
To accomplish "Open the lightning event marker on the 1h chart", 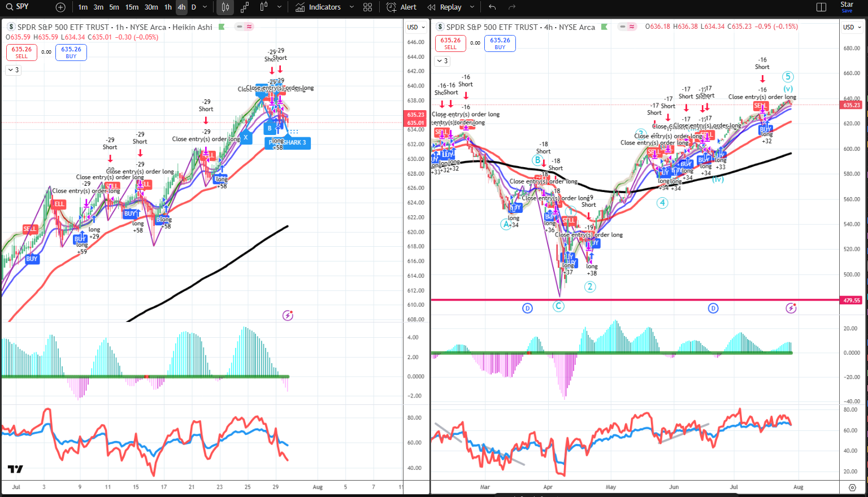I will (288, 316).
